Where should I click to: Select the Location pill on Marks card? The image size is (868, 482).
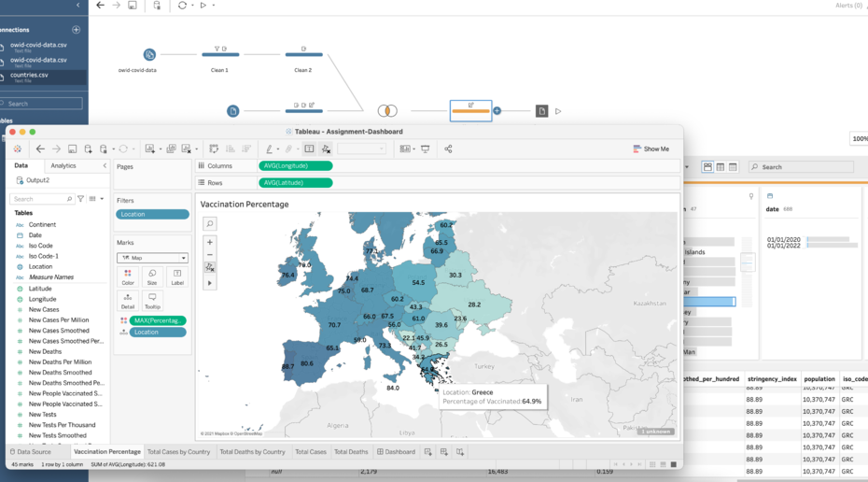tap(158, 332)
